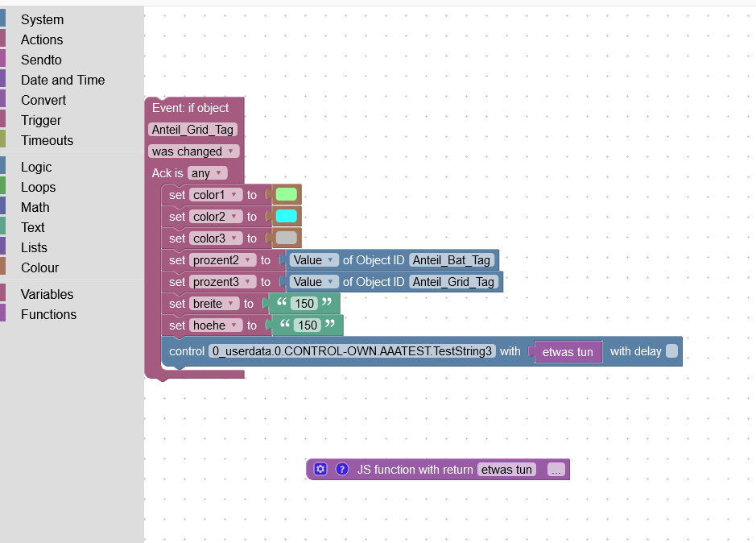Open the prozent2 variable dropdown
The image size is (756, 543).
(222, 260)
